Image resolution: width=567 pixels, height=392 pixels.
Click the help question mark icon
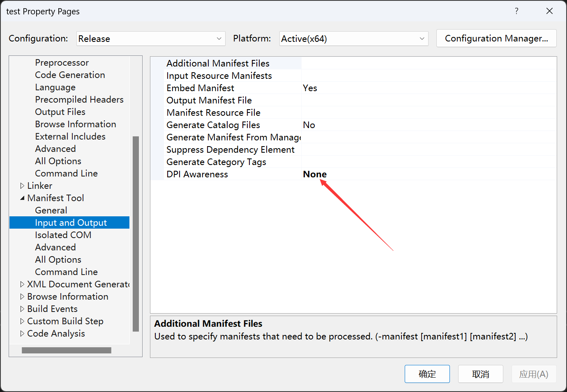click(516, 11)
